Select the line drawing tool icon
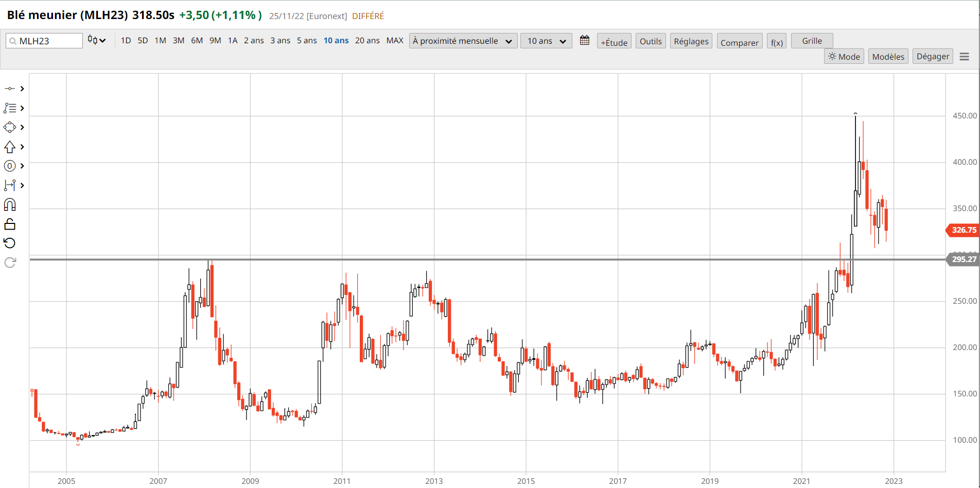 pos(10,89)
